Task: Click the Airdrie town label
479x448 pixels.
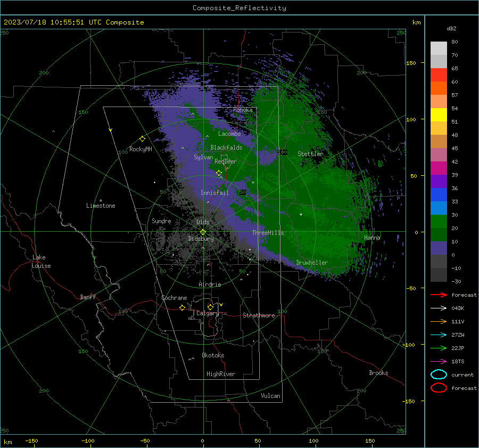Action: click(210, 284)
